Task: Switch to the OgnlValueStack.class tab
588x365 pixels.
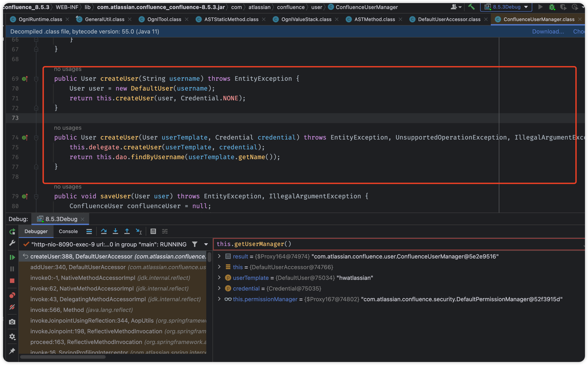Action: coord(306,19)
